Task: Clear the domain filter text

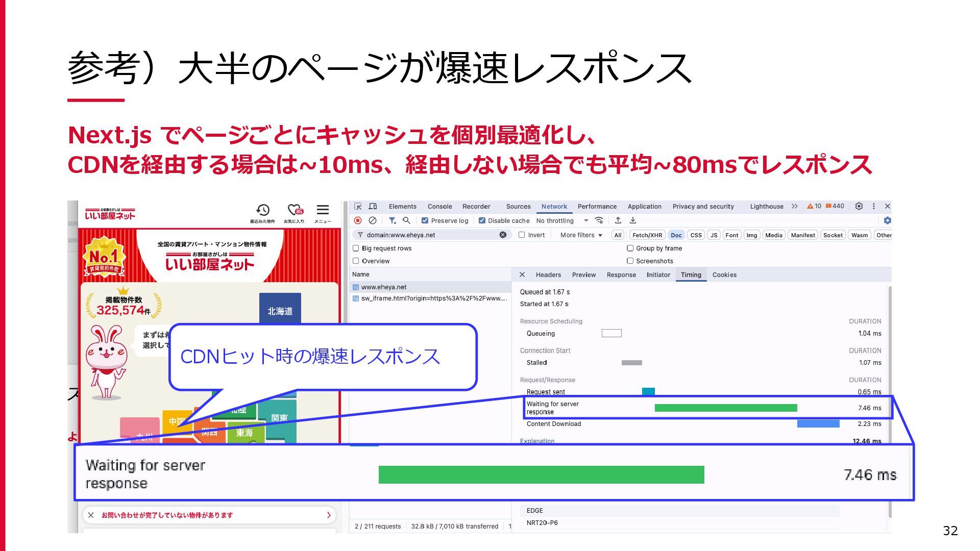Action: coord(503,235)
